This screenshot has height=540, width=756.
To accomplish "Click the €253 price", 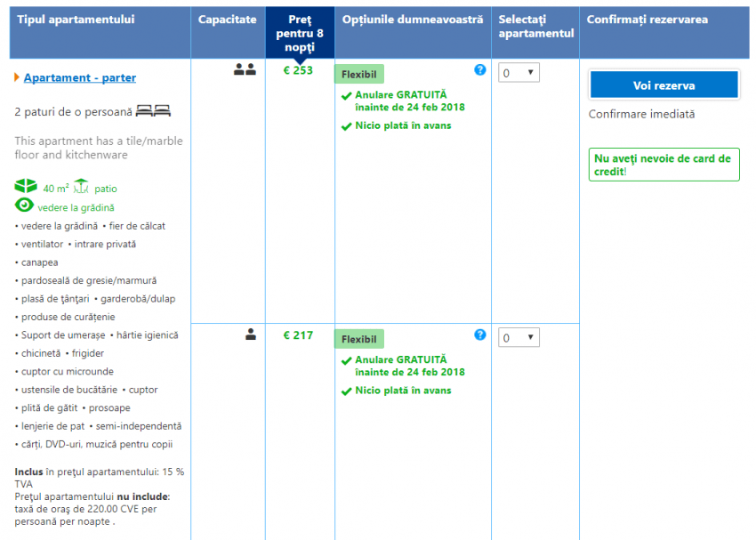I will 298,70.
